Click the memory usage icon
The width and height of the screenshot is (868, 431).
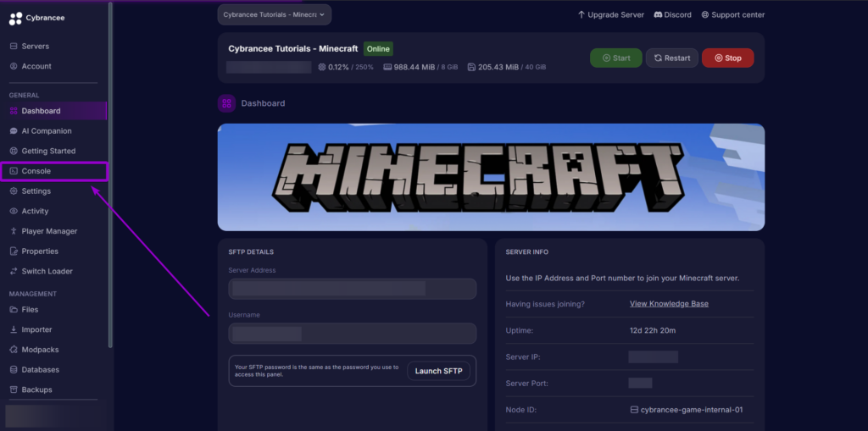387,67
